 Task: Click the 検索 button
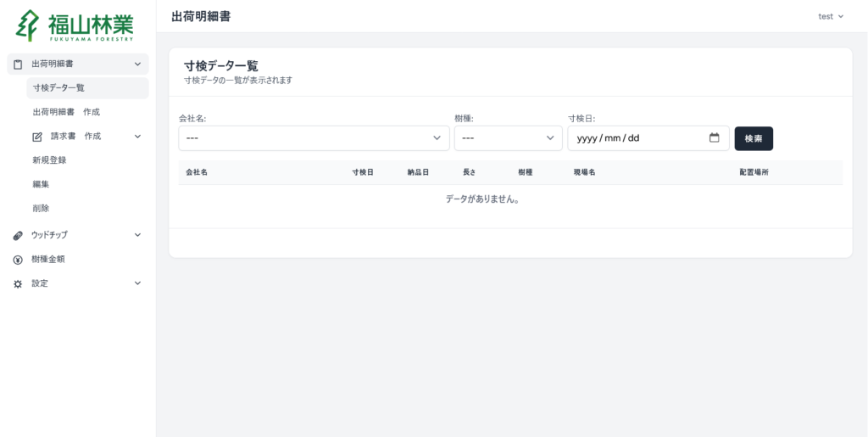pyautogui.click(x=754, y=138)
